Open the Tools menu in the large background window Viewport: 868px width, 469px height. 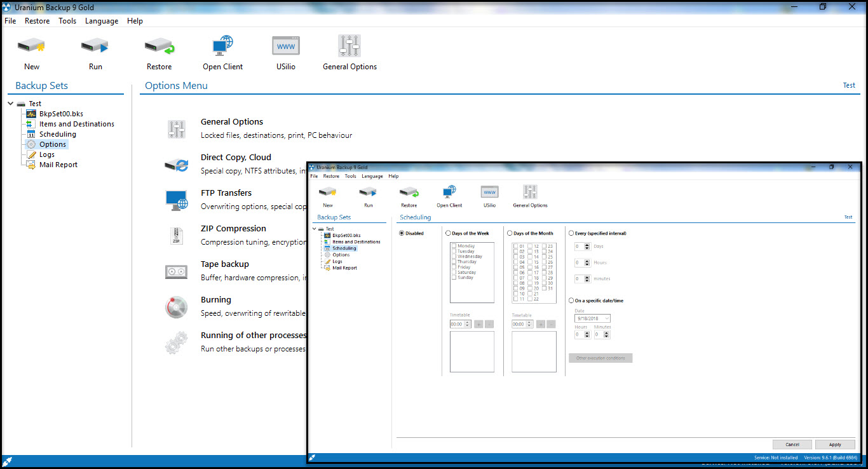pyautogui.click(x=67, y=21)
